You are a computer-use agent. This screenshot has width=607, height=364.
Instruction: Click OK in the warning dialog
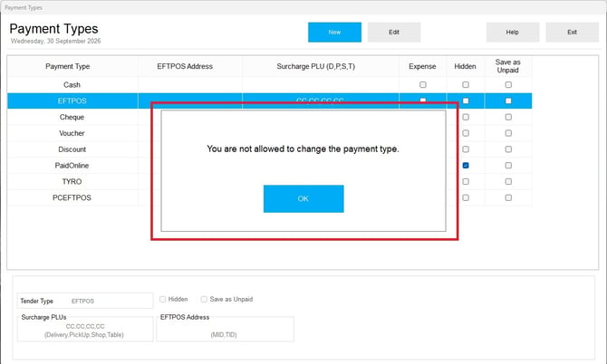303,199
